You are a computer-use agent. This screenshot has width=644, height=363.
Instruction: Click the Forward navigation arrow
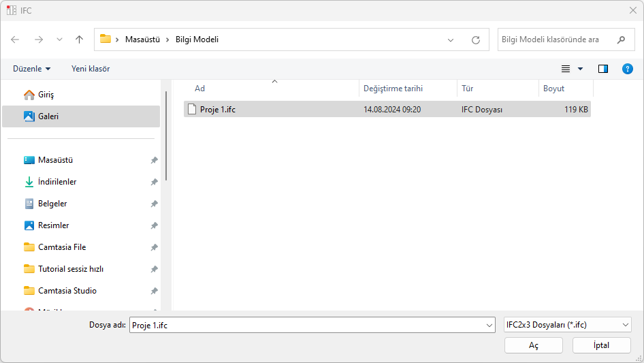click(38, 40)
